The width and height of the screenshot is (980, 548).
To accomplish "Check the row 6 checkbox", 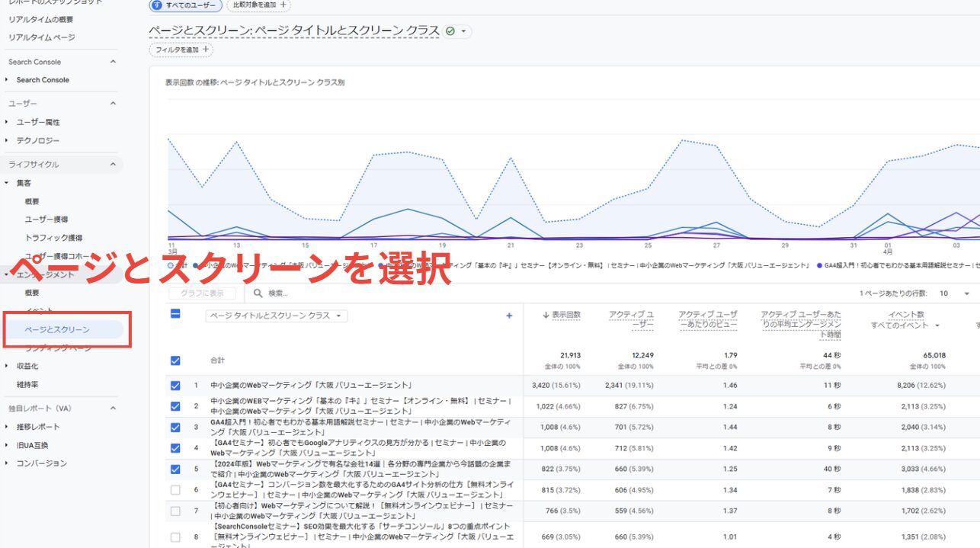I will tap(175, 489).
